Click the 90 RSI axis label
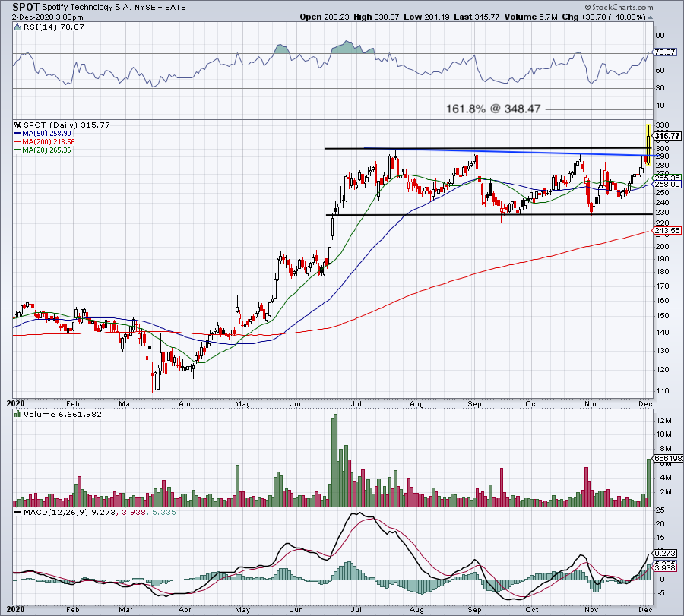 pyautogui.click(x=660, y=35)
